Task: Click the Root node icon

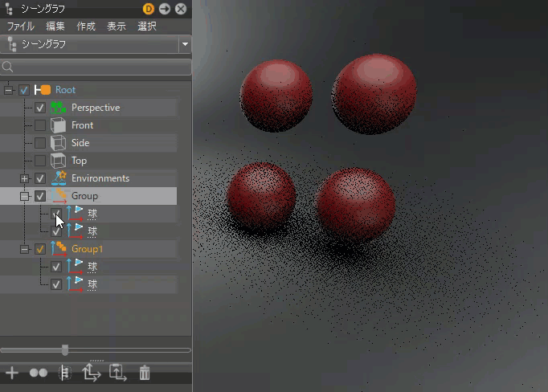Action: (43, 90)
